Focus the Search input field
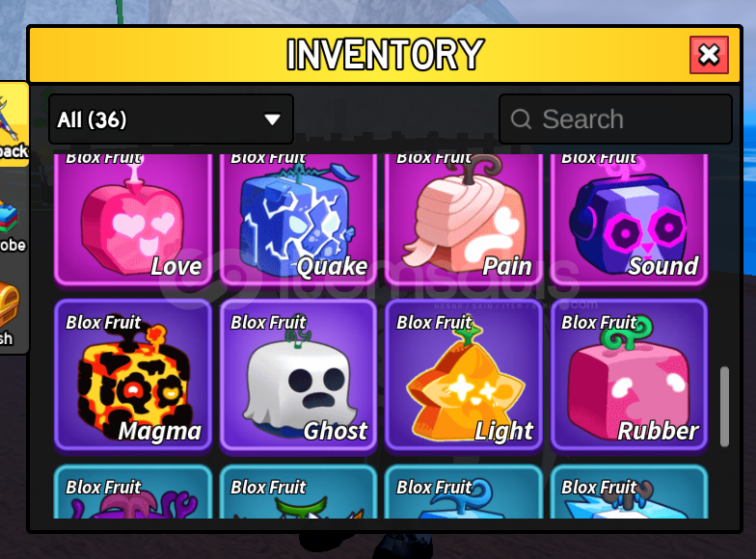This screenshot has width=756, height=559. click(x=615, y=120)
